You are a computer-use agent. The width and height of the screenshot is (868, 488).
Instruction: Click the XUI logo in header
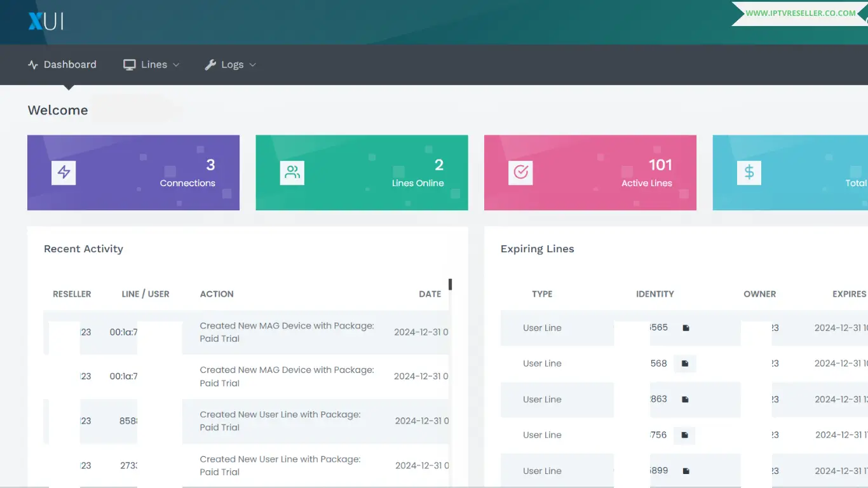click(x=46, y=22)
